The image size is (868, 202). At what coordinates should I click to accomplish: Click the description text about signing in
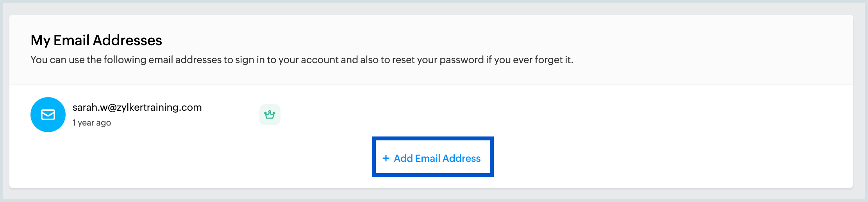click(302, 60)
